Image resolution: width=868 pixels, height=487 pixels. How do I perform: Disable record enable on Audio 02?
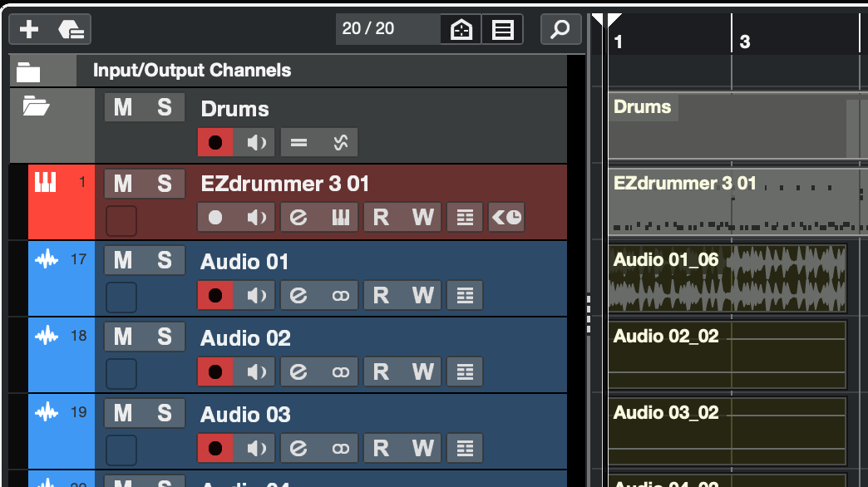[x=215, y=371]
